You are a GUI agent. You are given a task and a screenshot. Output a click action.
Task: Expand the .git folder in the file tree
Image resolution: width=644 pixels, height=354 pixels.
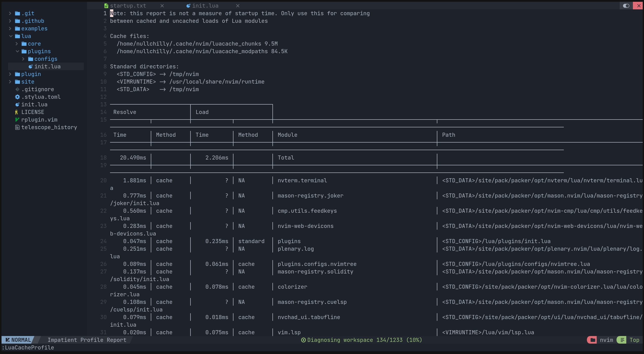tap(10, 13)
